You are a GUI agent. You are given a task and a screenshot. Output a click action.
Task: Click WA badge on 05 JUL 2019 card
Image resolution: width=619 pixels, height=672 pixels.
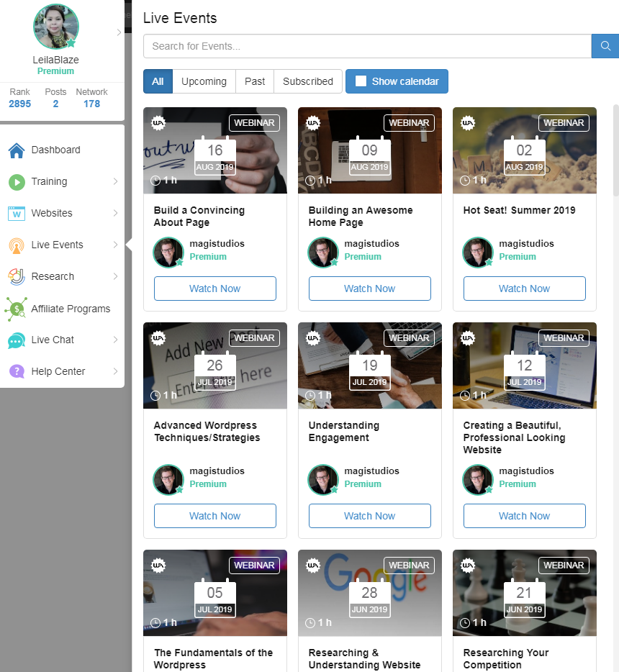(158, 566)
